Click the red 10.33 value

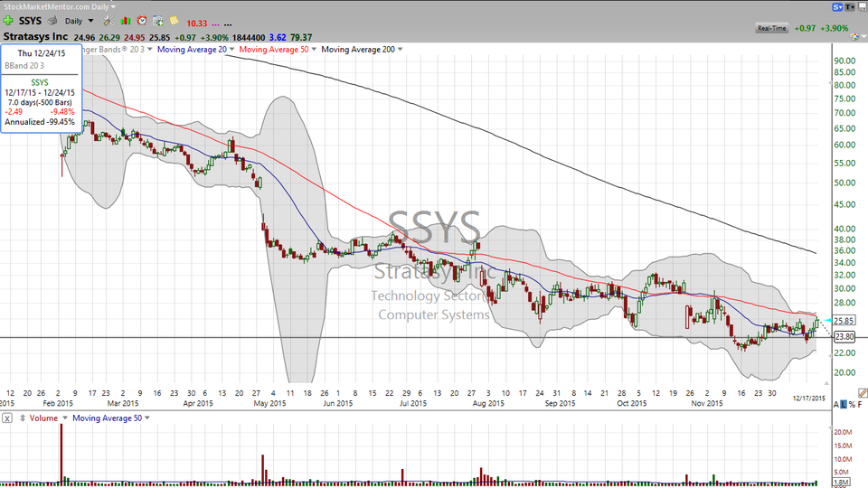[x=196, y=23]
